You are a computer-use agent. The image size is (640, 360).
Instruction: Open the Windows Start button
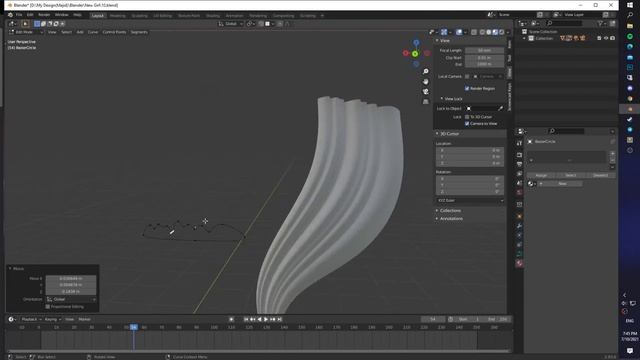(630, 5)
